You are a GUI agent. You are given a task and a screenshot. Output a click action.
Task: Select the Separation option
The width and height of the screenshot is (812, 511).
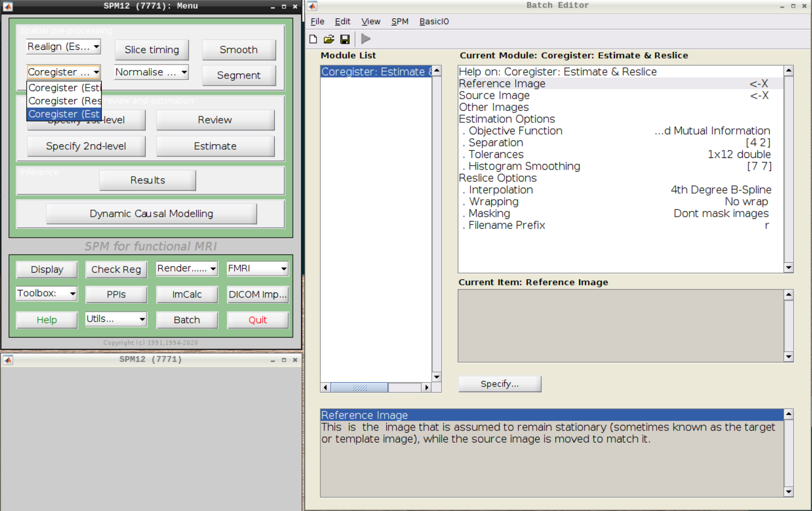pyautogui.click(x=620, y=143)
